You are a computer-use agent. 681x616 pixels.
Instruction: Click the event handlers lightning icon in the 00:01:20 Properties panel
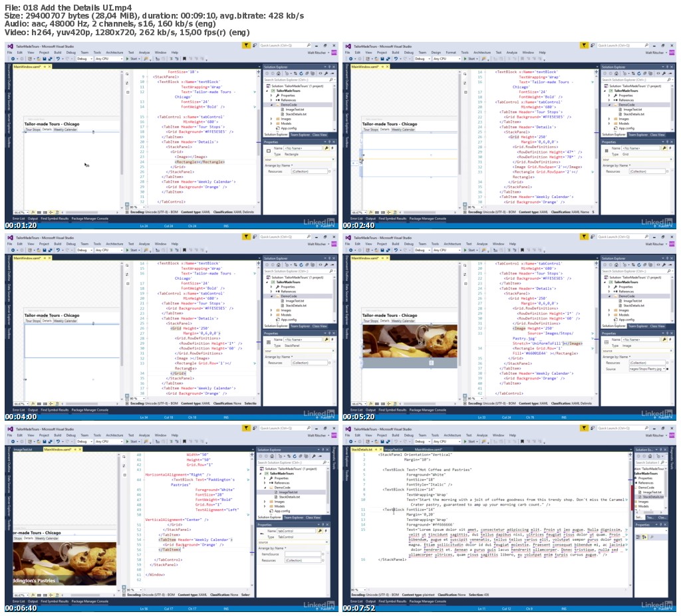point(333,148)
